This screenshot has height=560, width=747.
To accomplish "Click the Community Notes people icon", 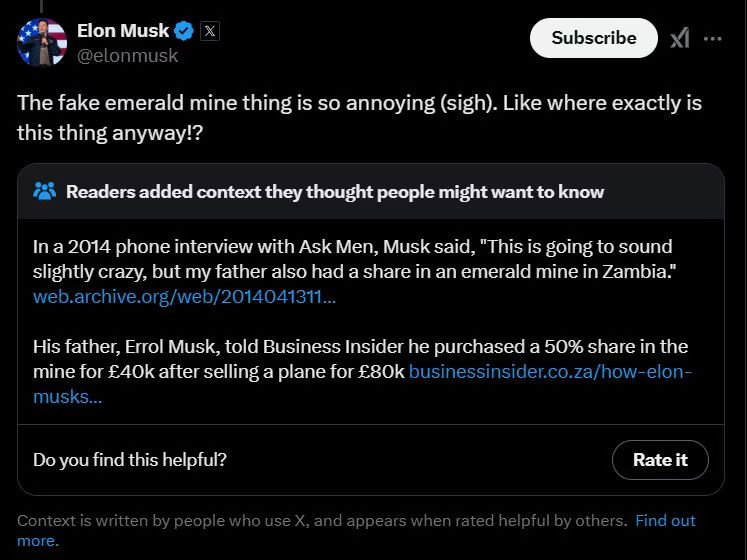I will (x=45, y=191).
